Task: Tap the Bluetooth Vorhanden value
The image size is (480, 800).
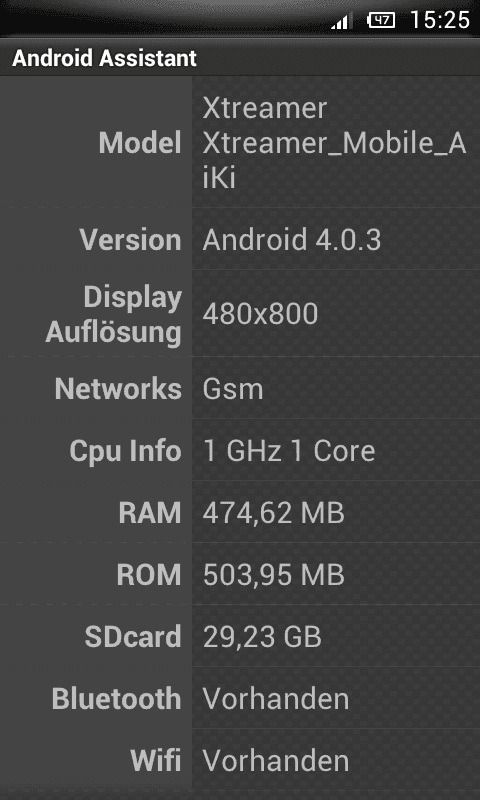Action: [x=275, y=699]
